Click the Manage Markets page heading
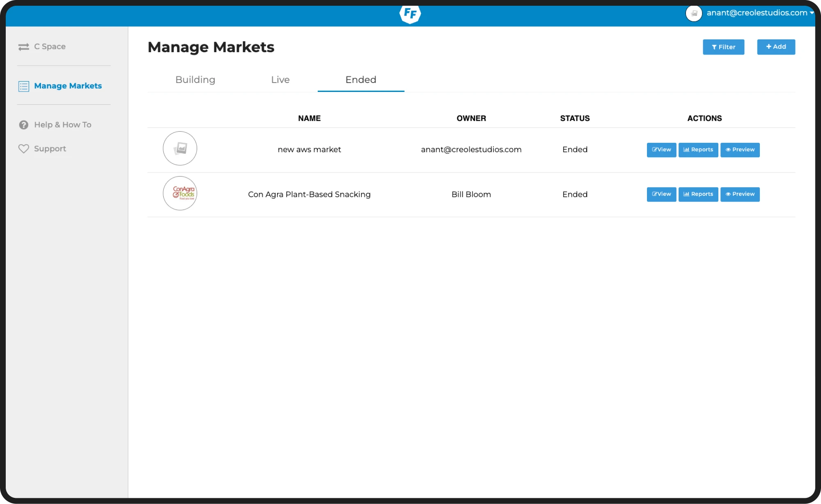This screenshot has width=821, height=504. click(x=211, y=47)
